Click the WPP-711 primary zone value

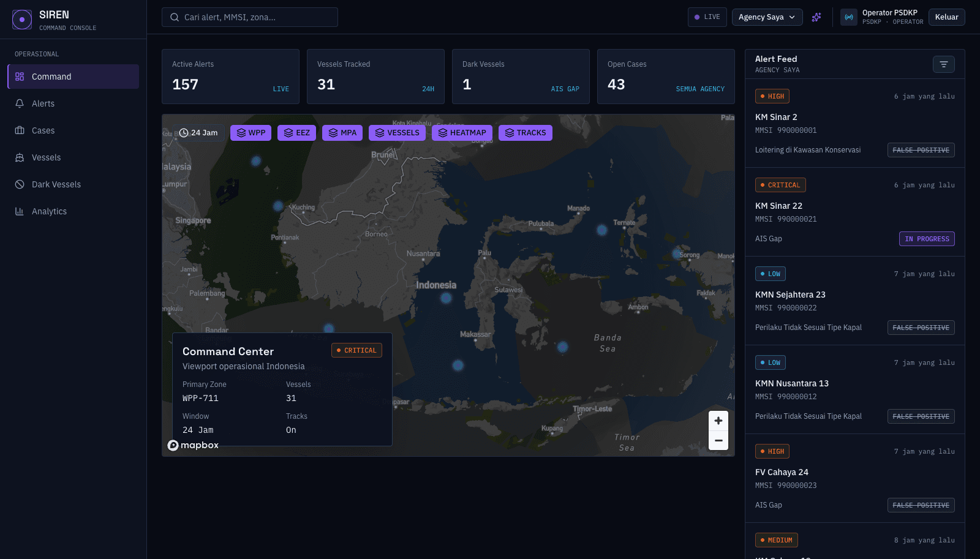200,398
